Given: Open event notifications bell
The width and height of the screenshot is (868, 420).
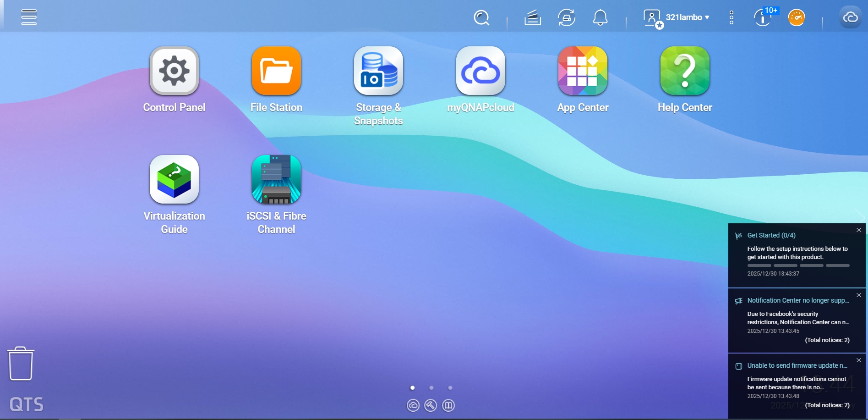Looking at the screenshot, I should click(x=600, y=18).
